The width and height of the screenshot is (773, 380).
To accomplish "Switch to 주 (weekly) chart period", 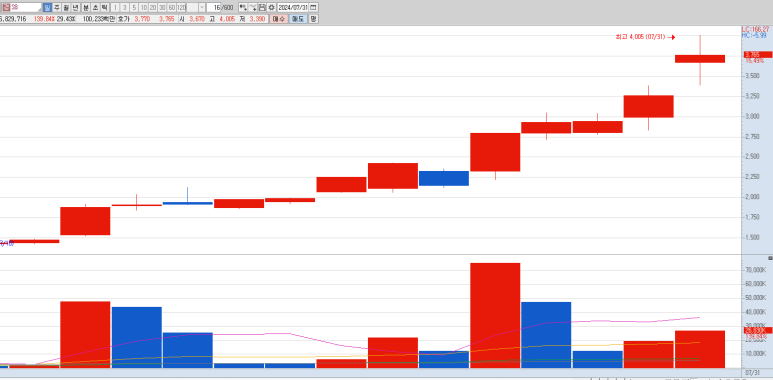I will coord(57,7).
